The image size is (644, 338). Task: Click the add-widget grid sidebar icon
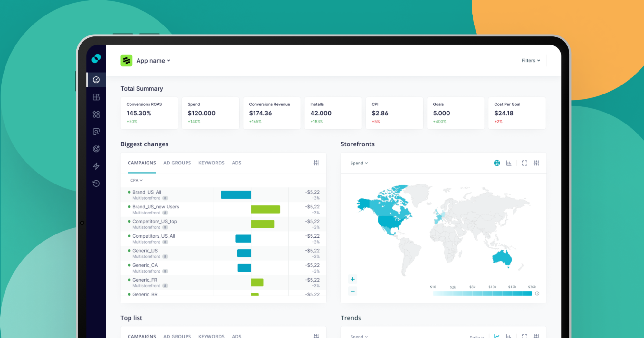pyautogui.click(x=96, y=97)
